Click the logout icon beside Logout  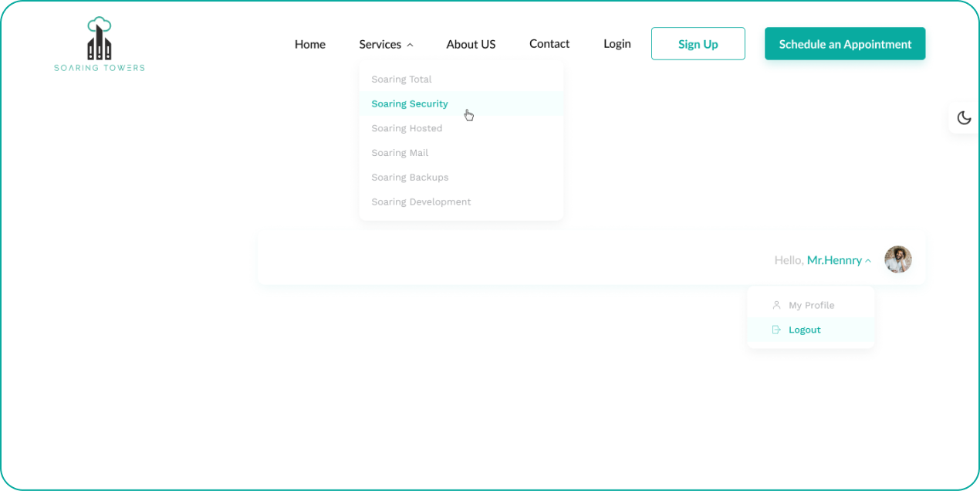[776, 330]
